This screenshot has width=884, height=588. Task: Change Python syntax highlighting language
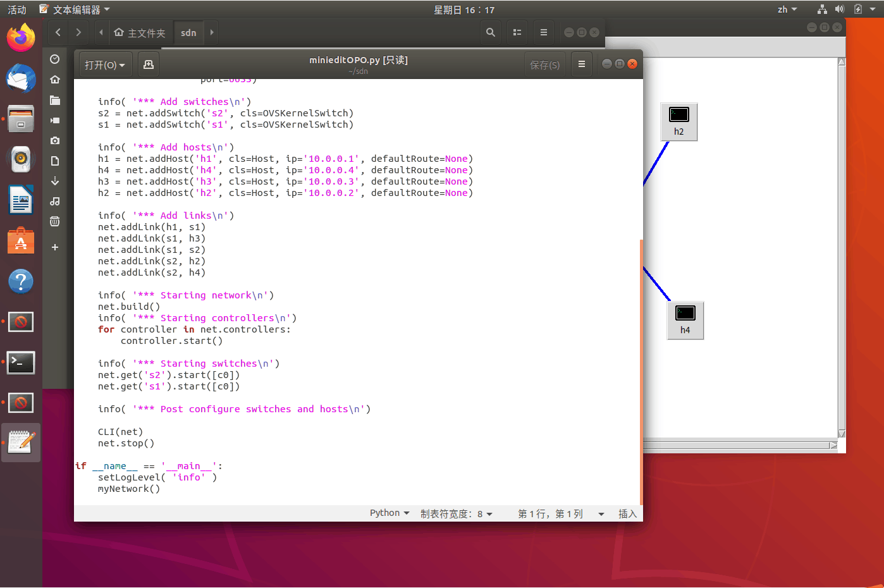[x=390, y=513]
